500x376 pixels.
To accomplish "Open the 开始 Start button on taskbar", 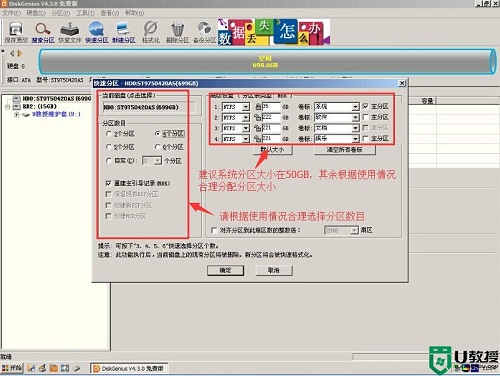I will (12, 368).
